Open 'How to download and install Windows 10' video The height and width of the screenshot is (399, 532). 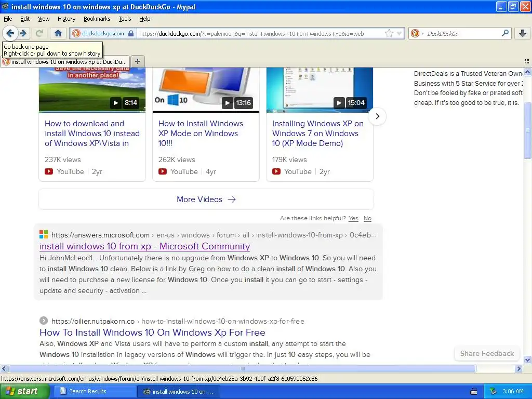pyautogui.click(x=92, y=134)
